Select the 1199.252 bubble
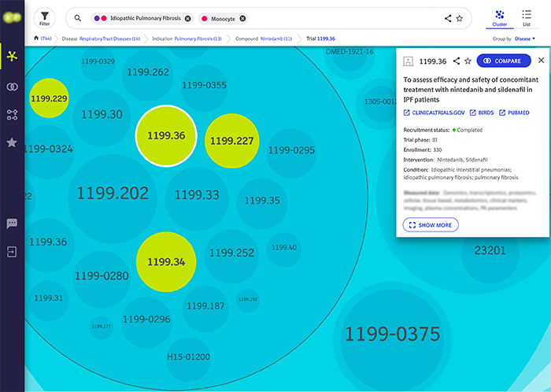Image resolution: width=551 pixels, height=392 pixels. tap(231, 257)
